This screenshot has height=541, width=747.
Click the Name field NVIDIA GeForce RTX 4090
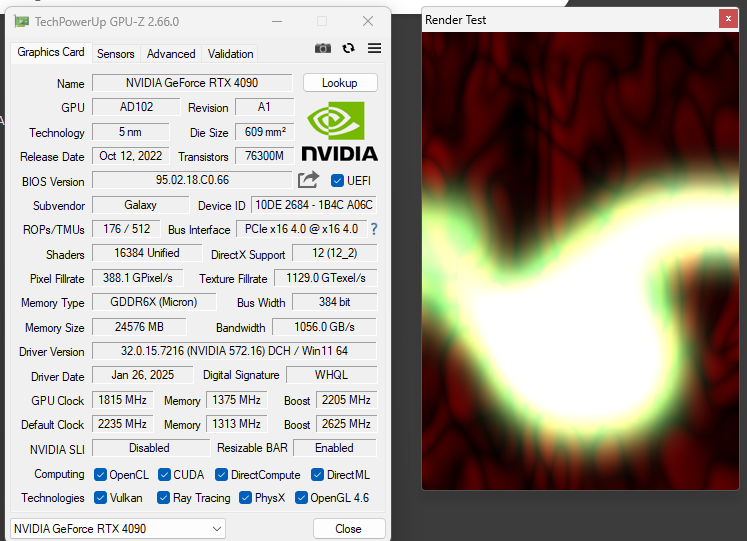192,83
